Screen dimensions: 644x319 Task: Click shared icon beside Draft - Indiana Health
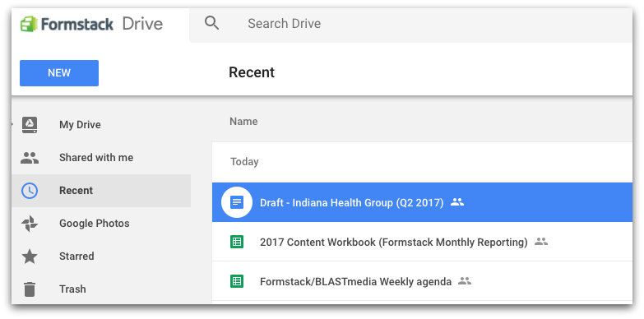pyautogui.click(x=457, y=202)
